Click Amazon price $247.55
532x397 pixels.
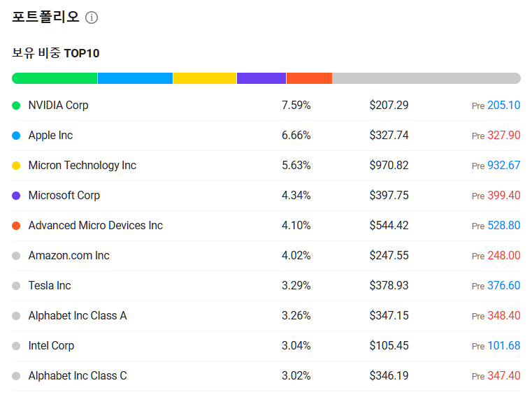389,256
